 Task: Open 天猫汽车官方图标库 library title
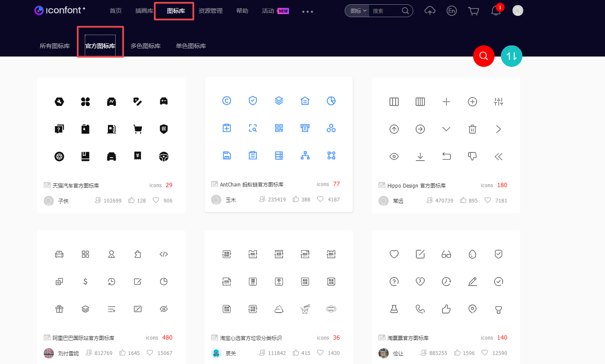click(76, 185)
